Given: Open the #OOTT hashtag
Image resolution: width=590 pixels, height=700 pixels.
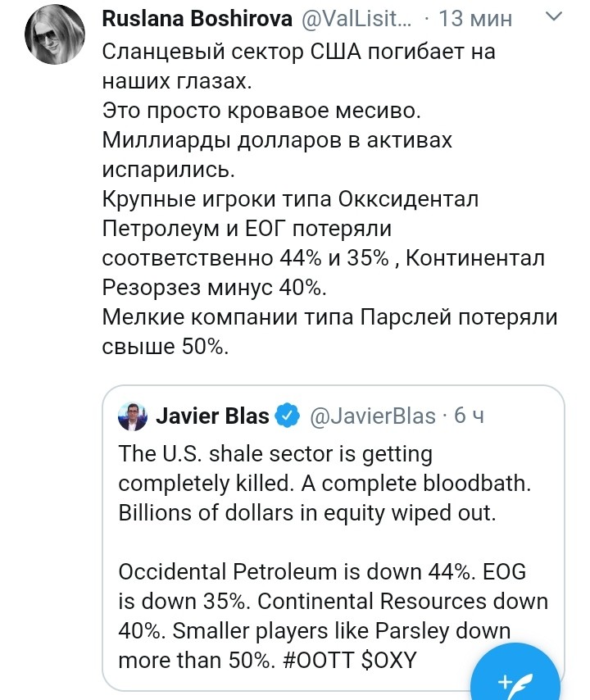Looking at the screenshot, I should pos(315,659).
